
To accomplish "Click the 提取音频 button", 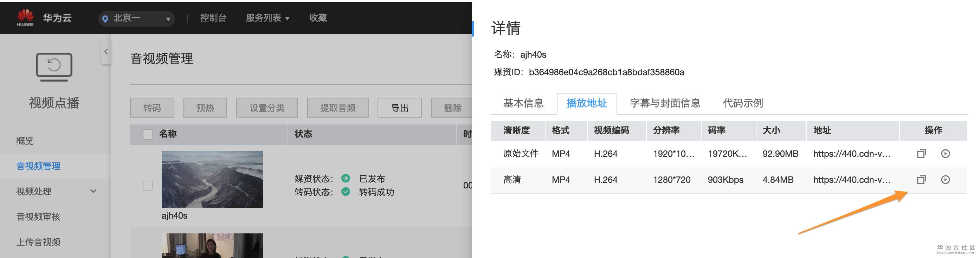I will [x=338, y=108].
